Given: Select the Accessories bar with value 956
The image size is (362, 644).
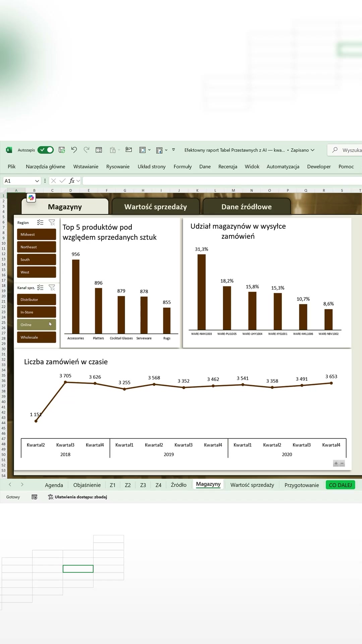Looking at the screenshot, I should click(76, 297).
